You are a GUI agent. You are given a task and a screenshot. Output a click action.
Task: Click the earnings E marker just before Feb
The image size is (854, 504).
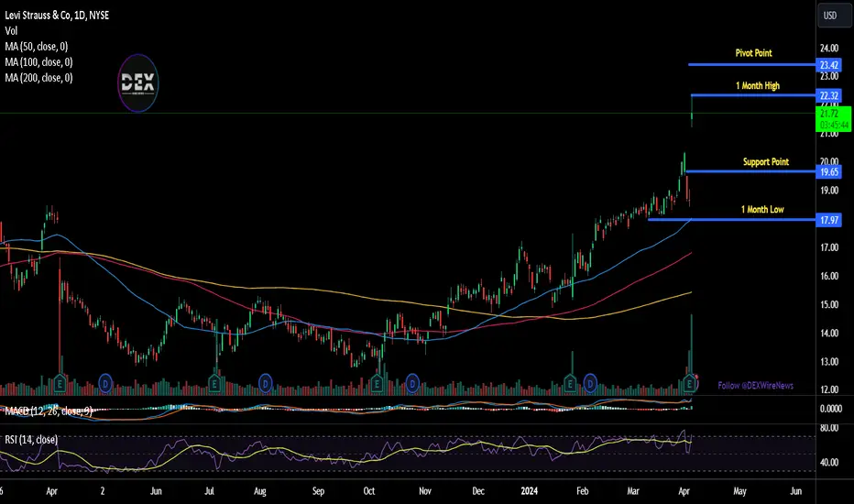[570, 384]
